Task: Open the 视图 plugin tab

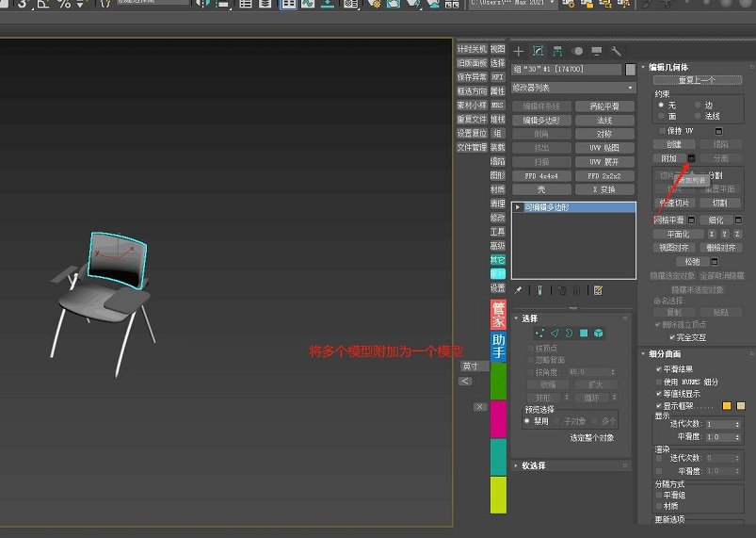Action: (x=498, y=49)
